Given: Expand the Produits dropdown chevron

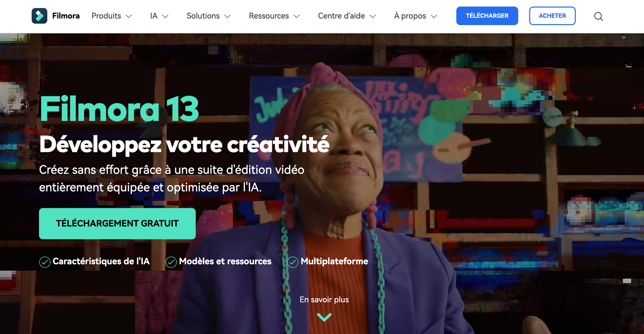Looking at the screenshot, I should (129, 16).
